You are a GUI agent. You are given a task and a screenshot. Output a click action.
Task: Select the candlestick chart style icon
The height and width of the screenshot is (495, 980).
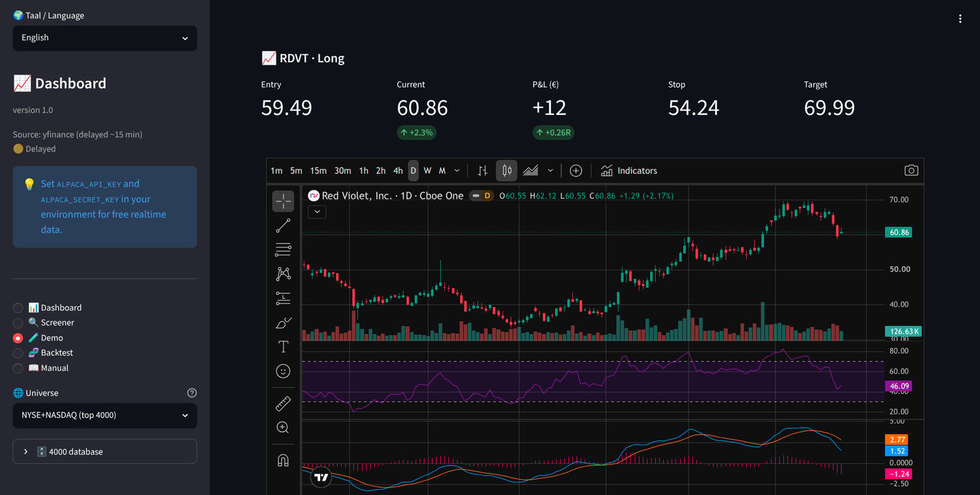coord(506,171)
